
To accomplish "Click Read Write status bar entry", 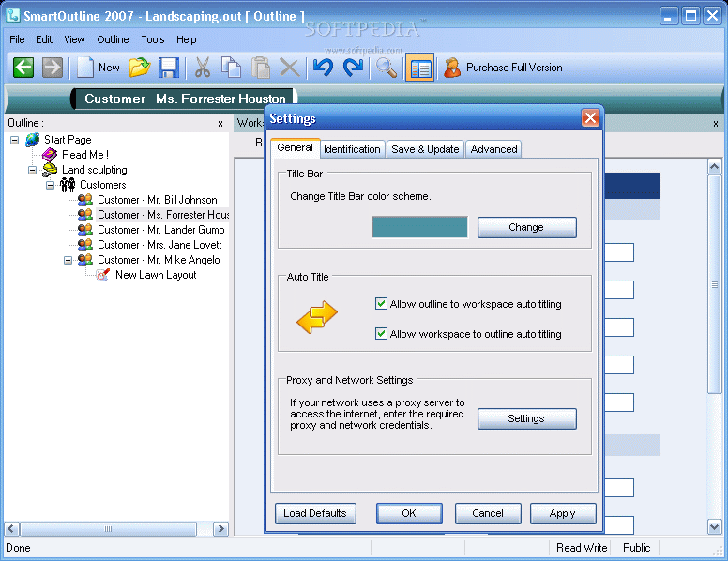I will coord(582,548).
